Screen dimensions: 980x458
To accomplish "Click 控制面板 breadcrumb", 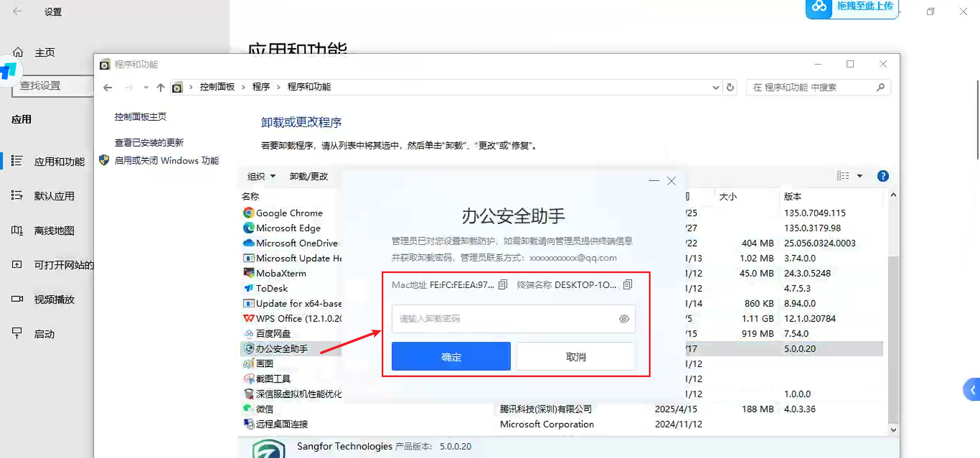I will pos(217,87).
